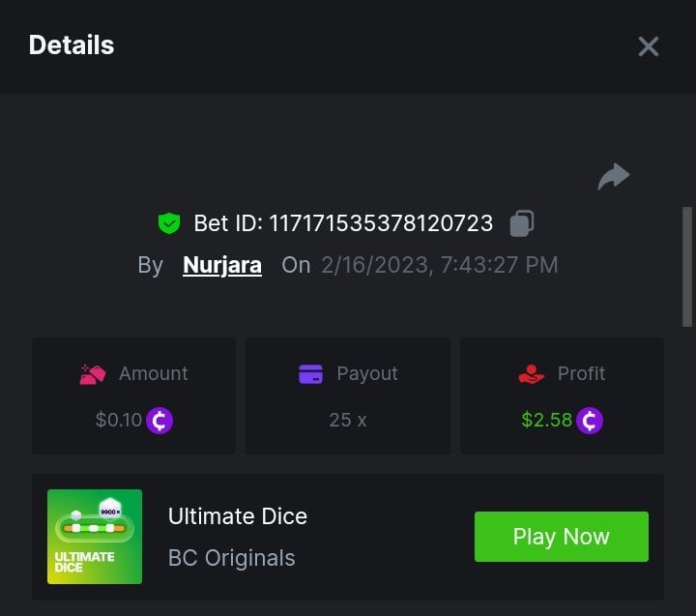Click the share arrow icon
Screen dimensions: 696x616
click(614, 176)
